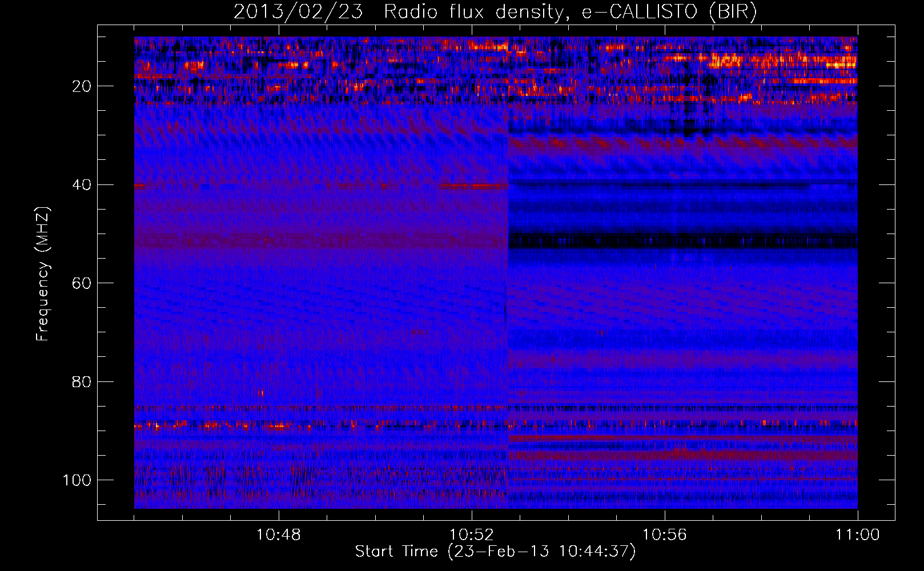Click the 60 frequency tick label

click(x=82, y=283)
